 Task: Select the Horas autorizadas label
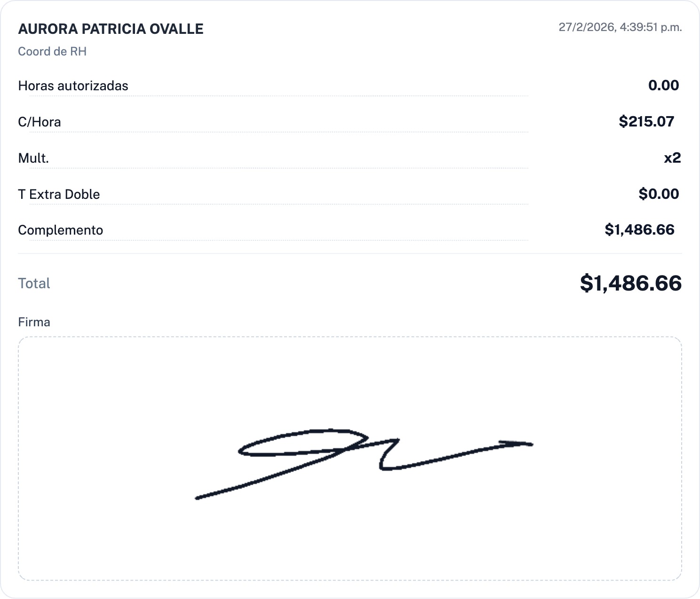(x=73, y=86)
